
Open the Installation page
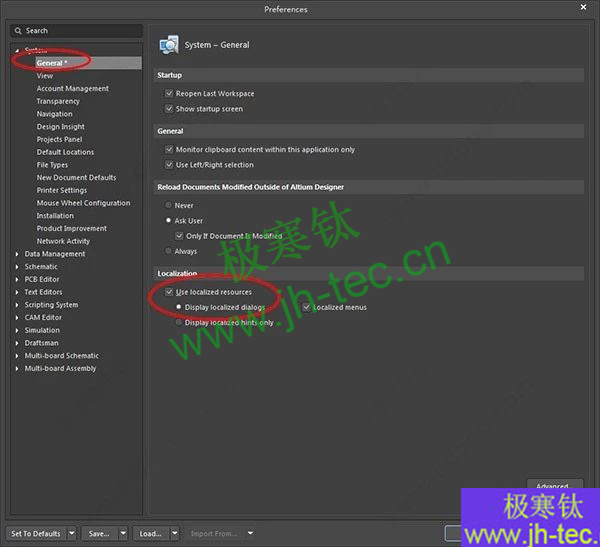pos(55,216)
